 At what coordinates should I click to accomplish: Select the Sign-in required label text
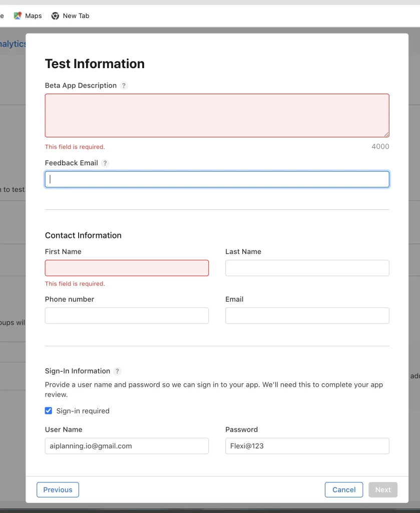[x=83, y=411]
